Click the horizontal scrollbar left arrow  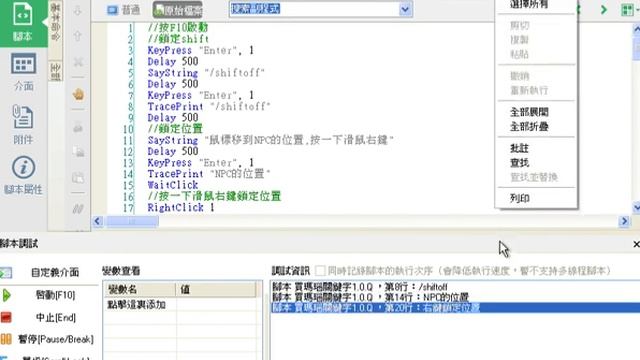(97, 221)
